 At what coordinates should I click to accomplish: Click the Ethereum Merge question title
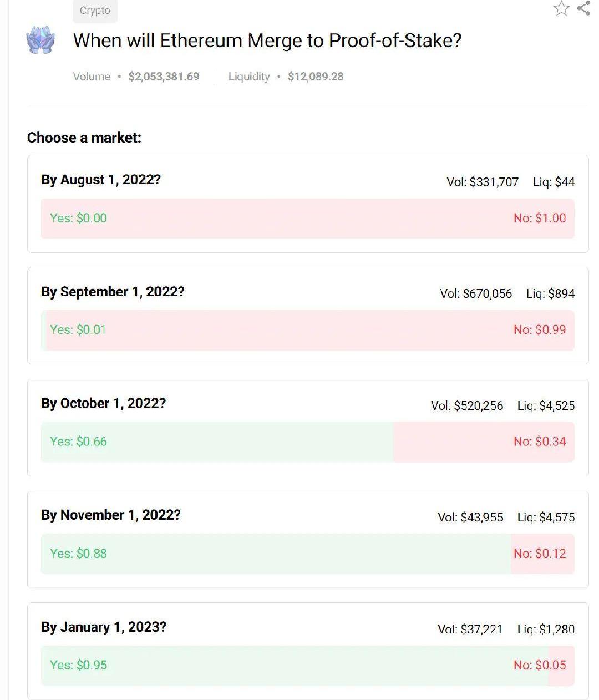click(x=267, y=40)
